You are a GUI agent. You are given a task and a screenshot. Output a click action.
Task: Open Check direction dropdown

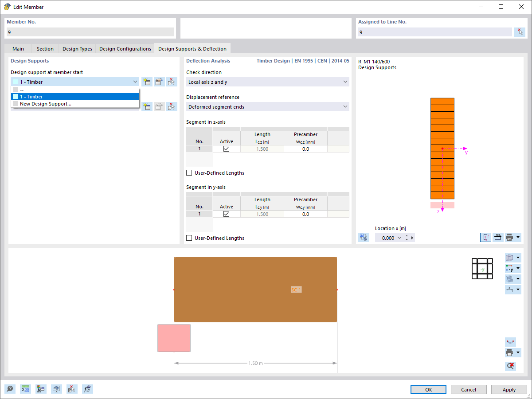tap(268, 82)
